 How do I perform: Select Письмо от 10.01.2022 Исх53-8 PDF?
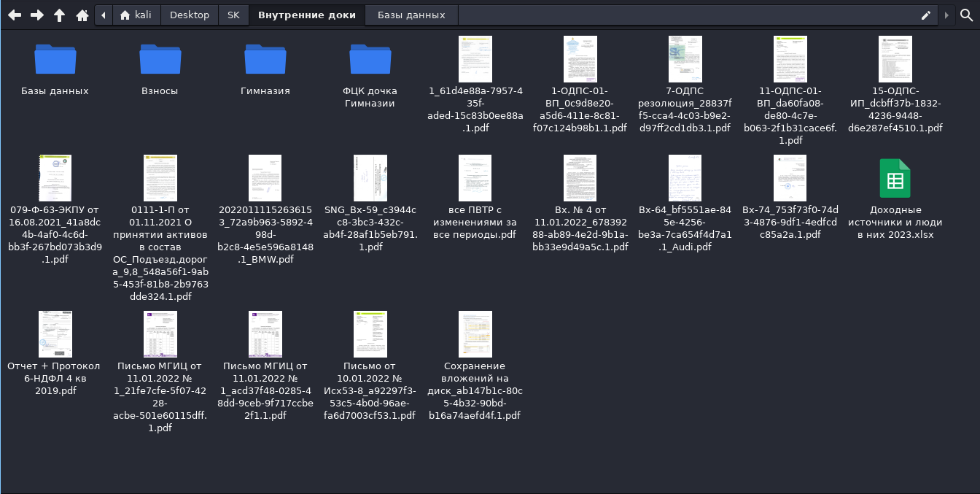click(370, 334)
